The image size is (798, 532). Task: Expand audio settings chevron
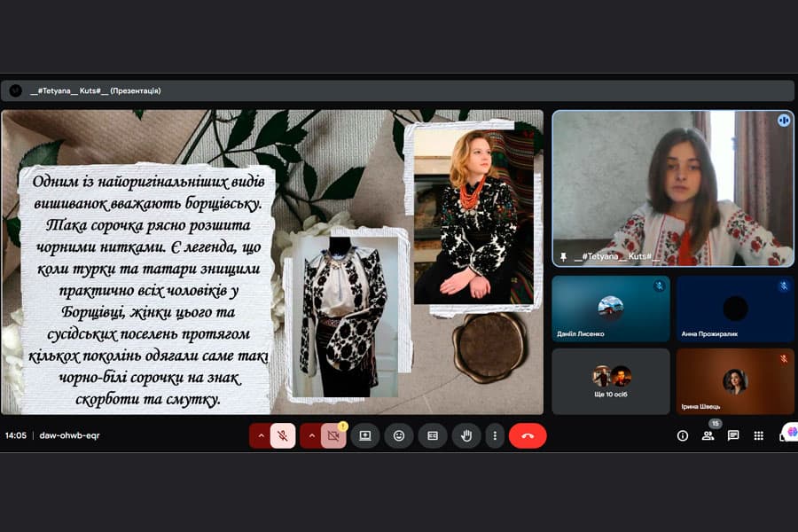(x=261, y=435)
